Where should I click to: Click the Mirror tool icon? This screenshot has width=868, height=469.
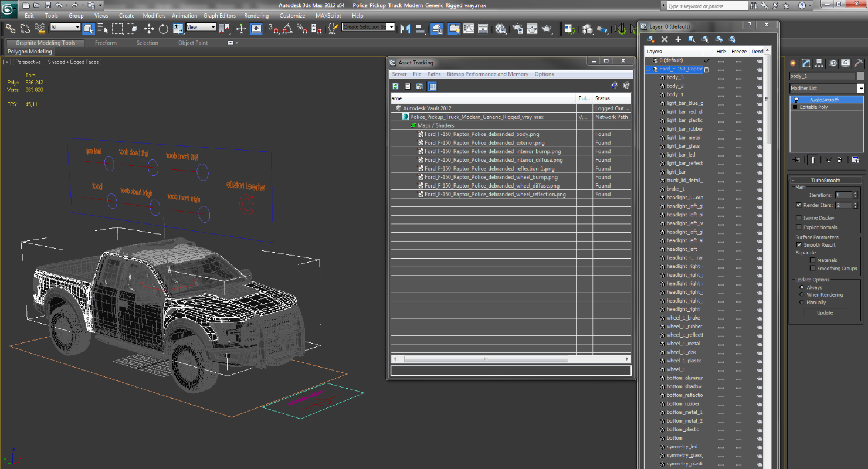click(405, 28)
